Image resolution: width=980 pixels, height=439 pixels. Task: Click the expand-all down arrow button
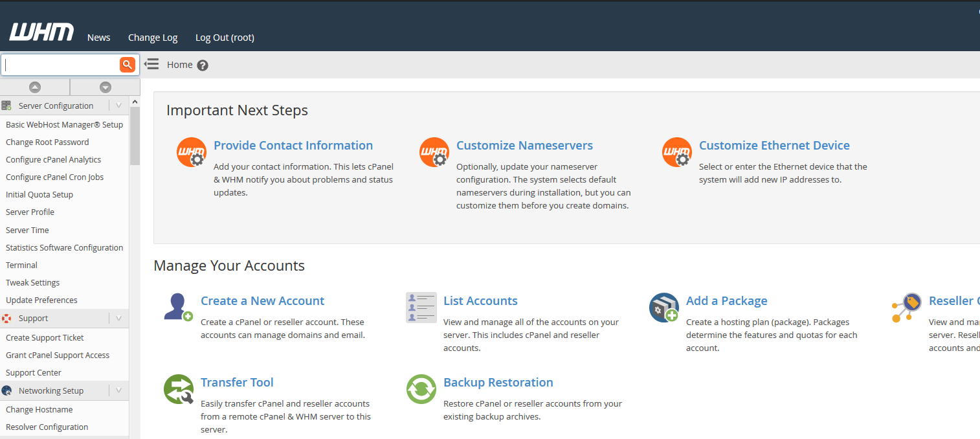(106, 87)
